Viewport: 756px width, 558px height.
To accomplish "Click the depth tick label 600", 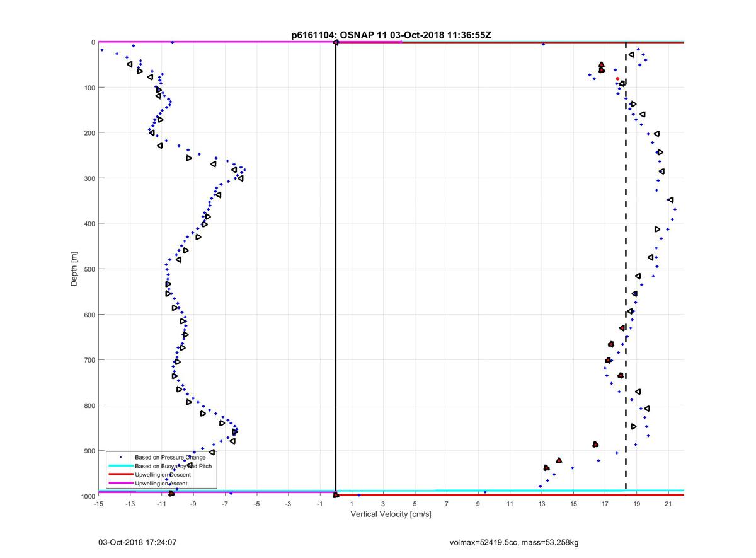I will (89, 314).
